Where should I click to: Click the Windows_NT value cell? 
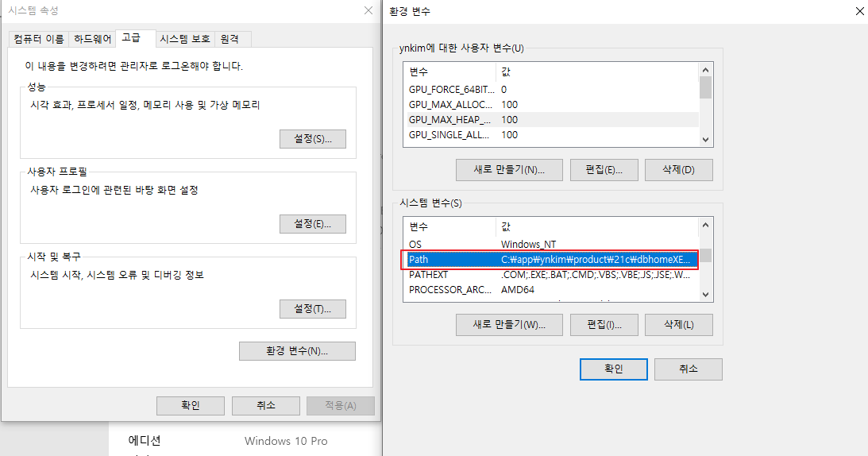529,245
